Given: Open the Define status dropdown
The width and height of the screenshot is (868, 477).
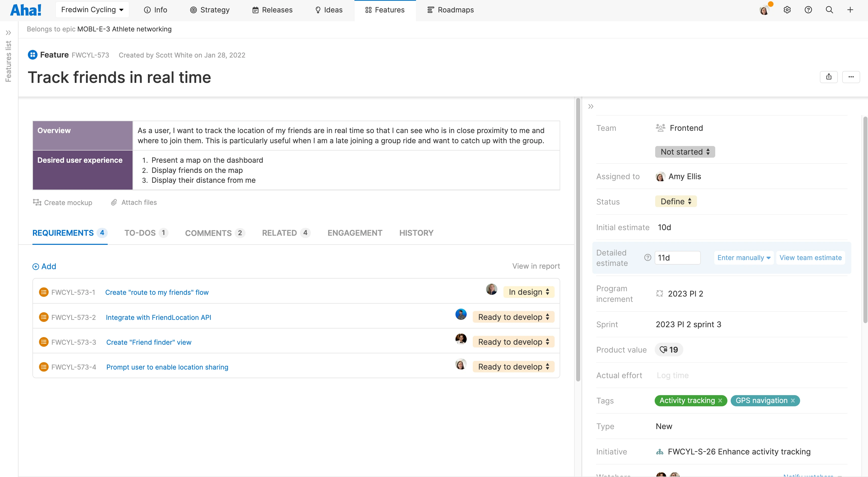Looking at the screenshot, I should 676,201.
